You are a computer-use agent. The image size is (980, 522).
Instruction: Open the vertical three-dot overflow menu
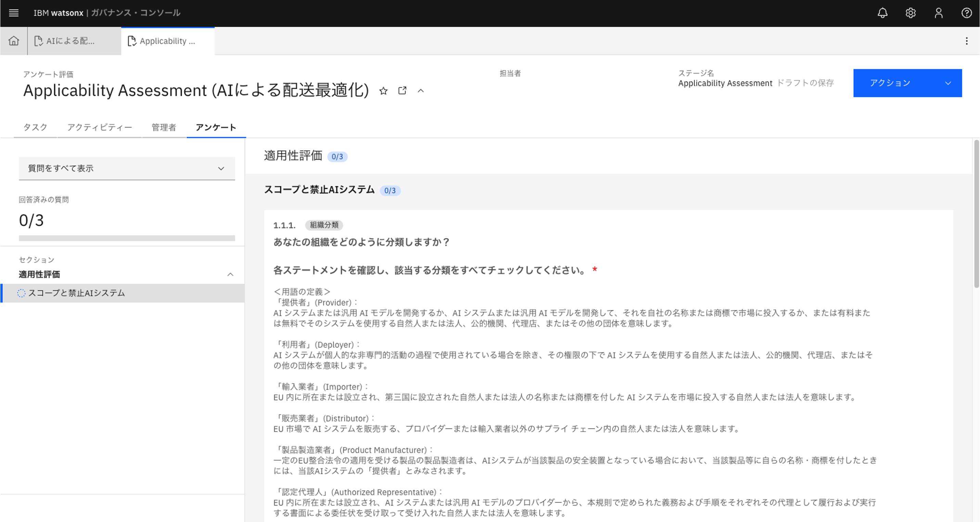point(966,41)
